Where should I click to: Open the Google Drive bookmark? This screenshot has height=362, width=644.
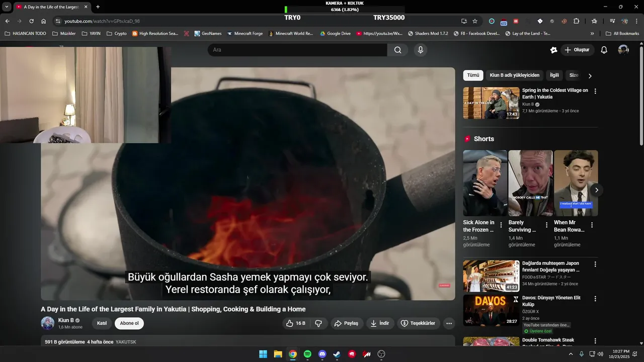pos(335,34)
